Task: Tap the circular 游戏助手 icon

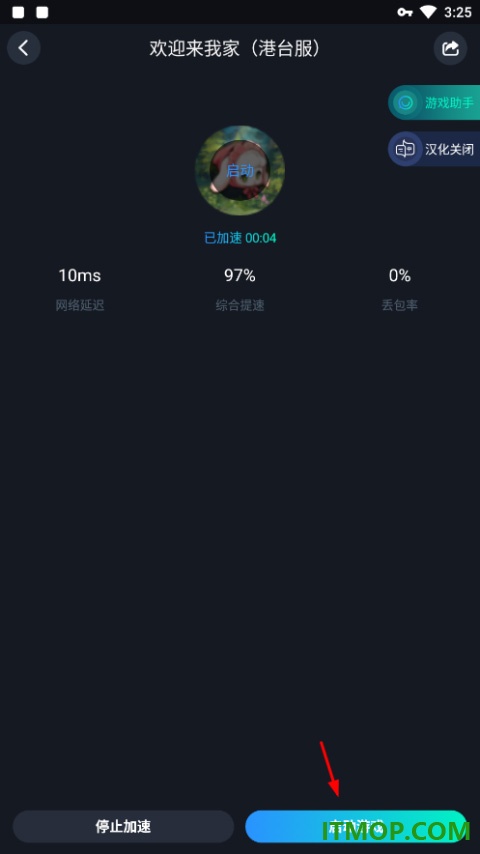Action: (x=405, y=102)
